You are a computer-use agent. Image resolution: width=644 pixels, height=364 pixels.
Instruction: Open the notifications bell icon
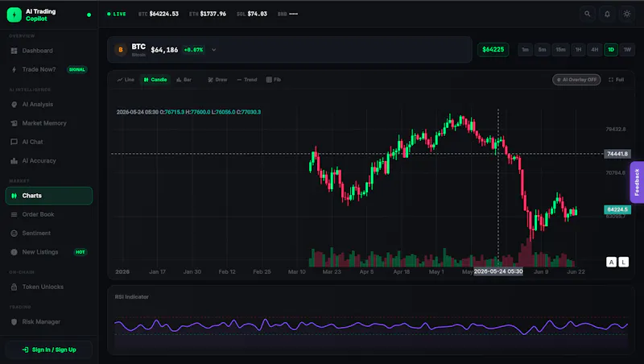[607, 14]
